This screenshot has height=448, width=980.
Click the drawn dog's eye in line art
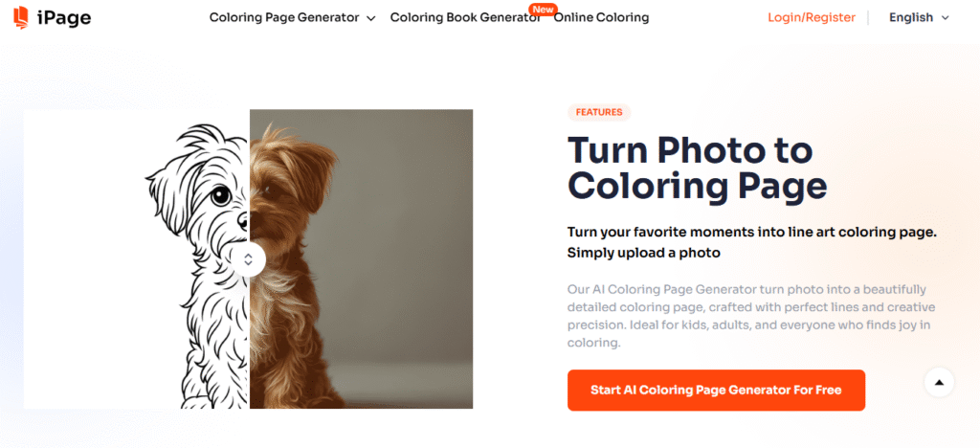tap(220, 195)
